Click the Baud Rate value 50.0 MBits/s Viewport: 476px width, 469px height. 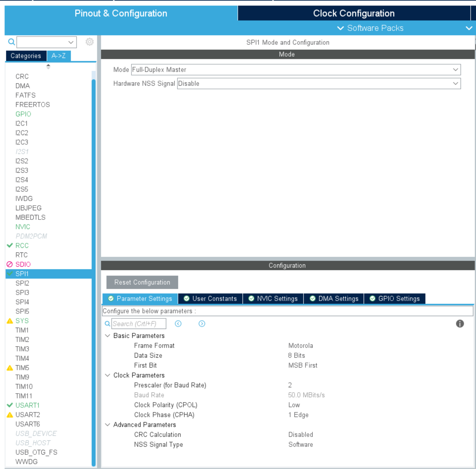(x=306, y=395)
